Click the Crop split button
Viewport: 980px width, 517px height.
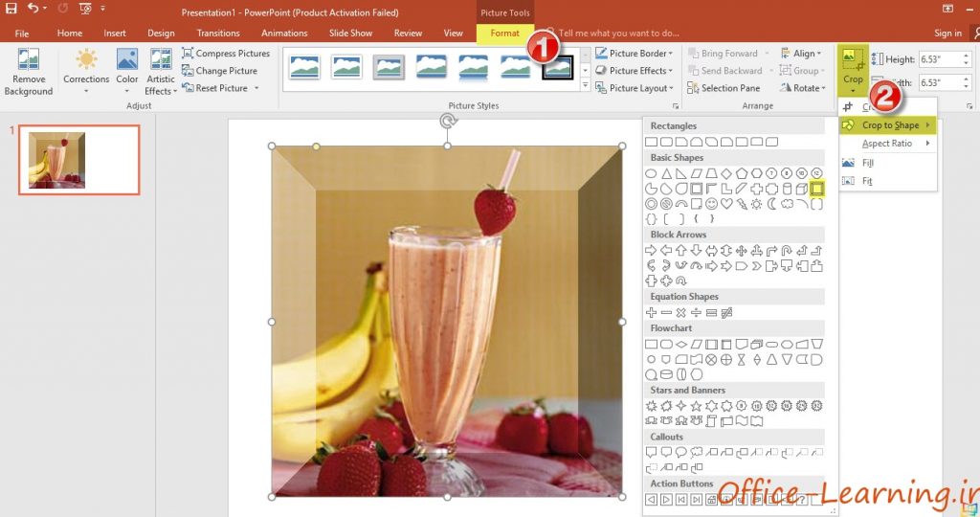coord(853,69)
